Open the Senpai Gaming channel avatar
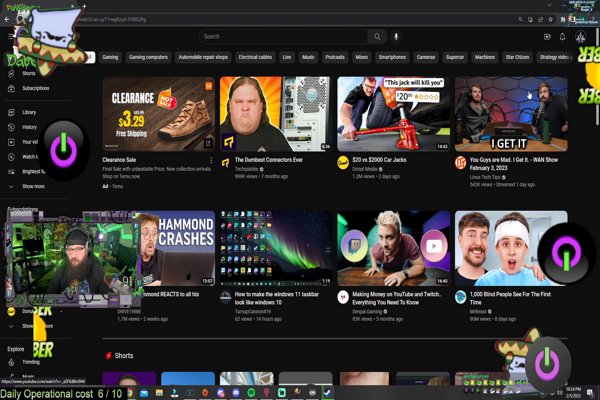The image size is (600, 400). 343,297
